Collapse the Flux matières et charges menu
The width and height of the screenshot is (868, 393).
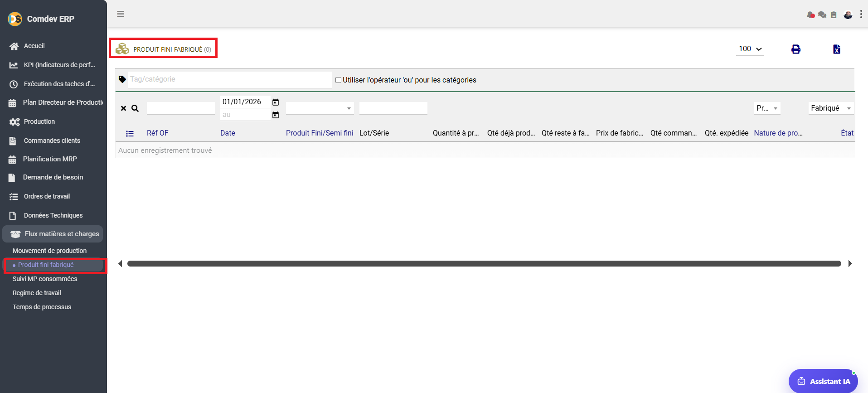tap(53, 234)
